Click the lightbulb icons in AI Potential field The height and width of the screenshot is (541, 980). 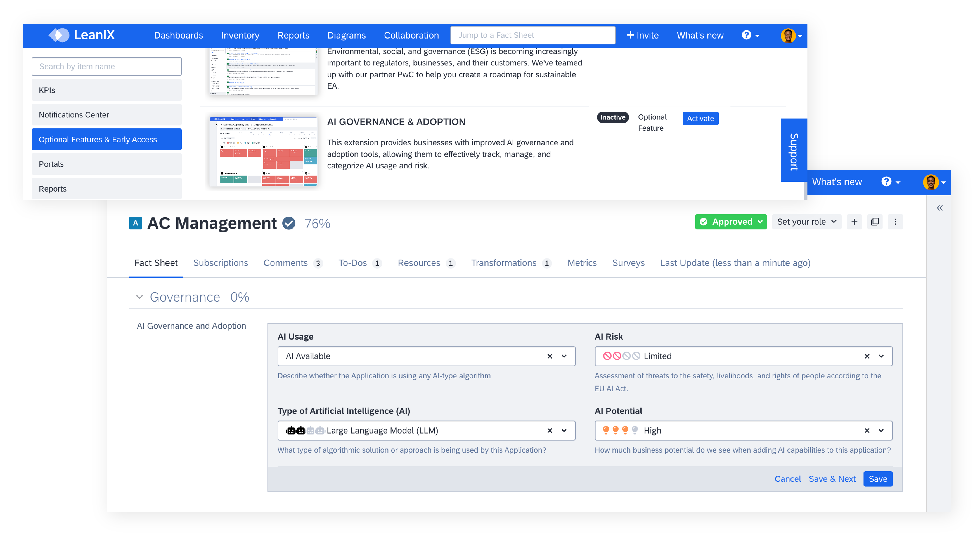pyautogui.click(x=621, y=430)
